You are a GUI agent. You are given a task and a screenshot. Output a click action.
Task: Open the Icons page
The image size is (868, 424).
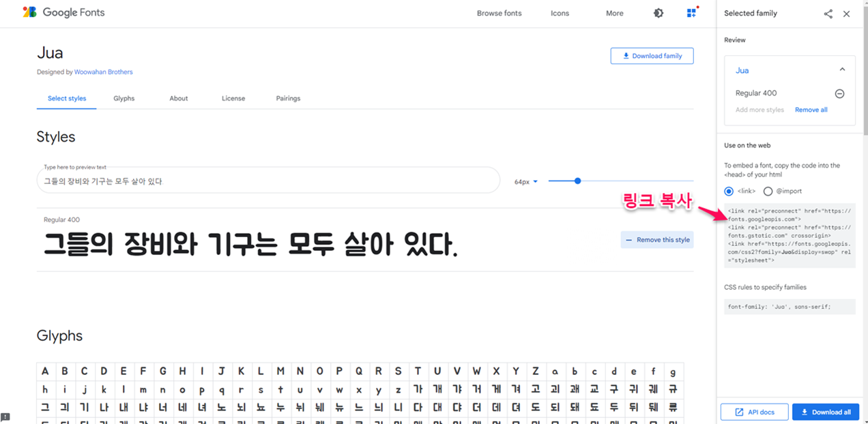[560, 13]
